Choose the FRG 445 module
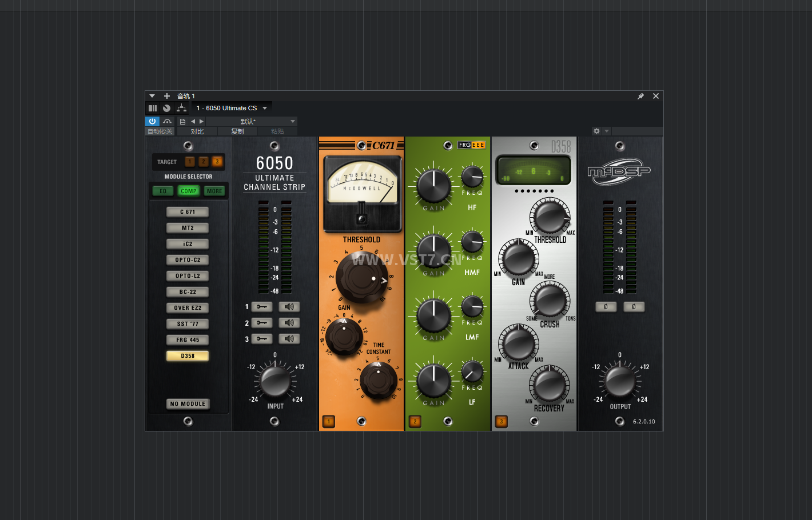This screenshot has height=520, width=812. [188, 340]
